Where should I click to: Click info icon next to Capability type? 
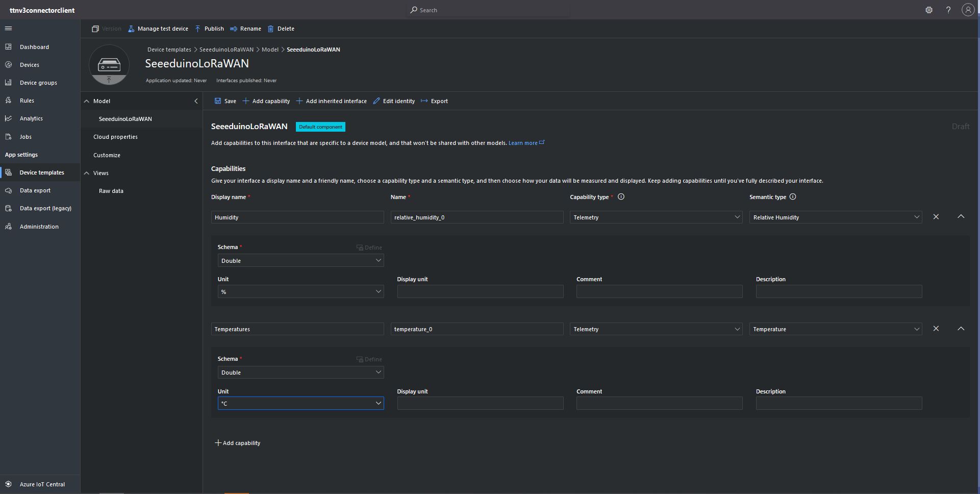[621, 197]
